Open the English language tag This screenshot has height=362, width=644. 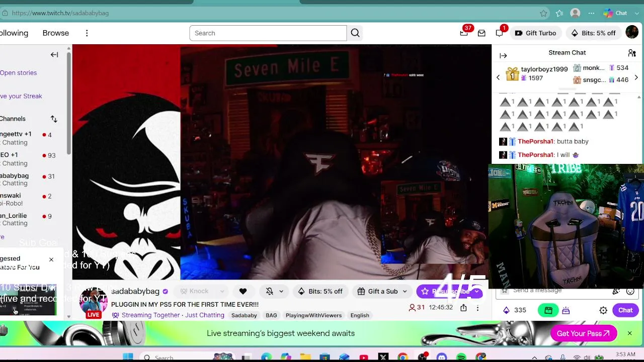pyautogui.click(x=360, y=315)
